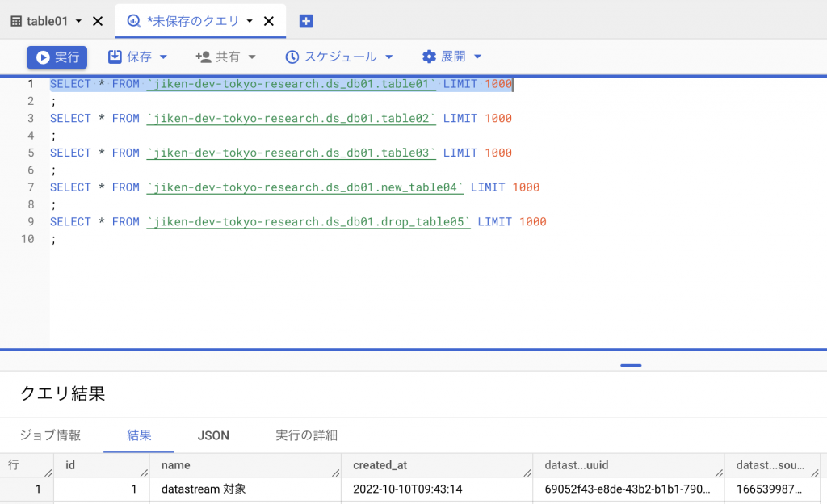This screenshot has width=827, height=504.
Task: Click the clock icon beside スケジュール
Action: 292,57
